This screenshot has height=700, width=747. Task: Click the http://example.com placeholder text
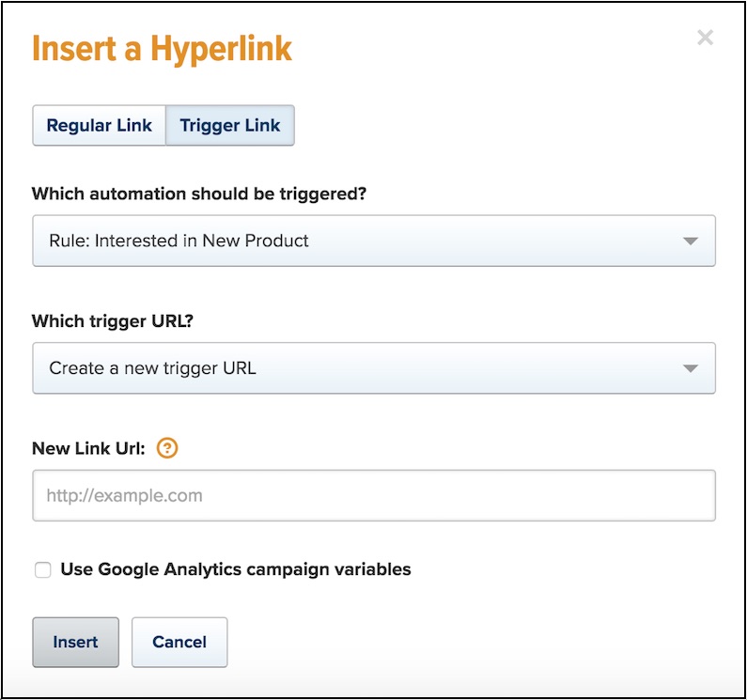pos(124,495)
